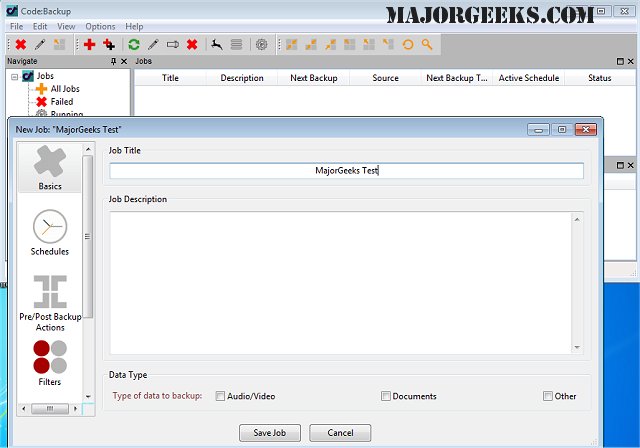
Task: Click the pencil icon beside the leftmost red X
Action: (x=40, y=44)
